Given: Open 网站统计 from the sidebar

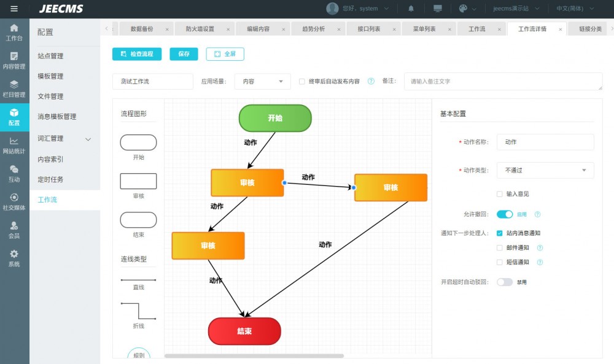Looking at the screenshot, I should pyautogui.click(x=14, y=147).
